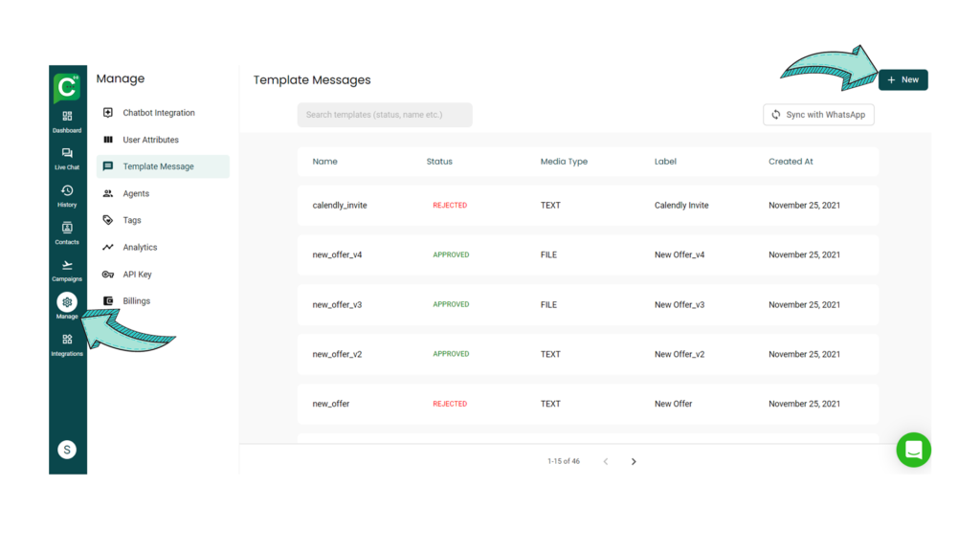The width and height of the screenshot is (980, 551).
Task: Go to next page of templates
Action: tap(634, 462)
